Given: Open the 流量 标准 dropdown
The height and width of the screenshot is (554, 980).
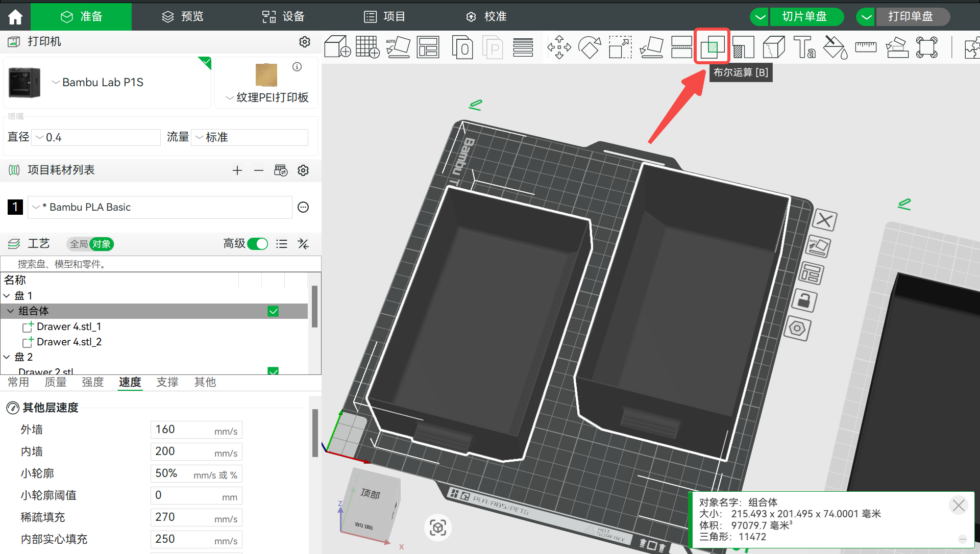Looking at the screenshot, I should click(250, 137).
